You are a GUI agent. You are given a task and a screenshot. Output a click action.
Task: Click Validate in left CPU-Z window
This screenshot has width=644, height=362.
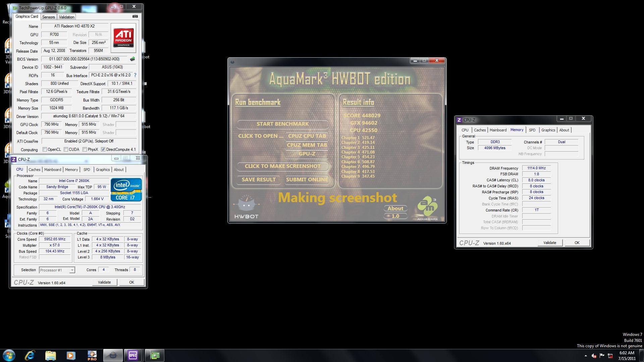(104, 282)
